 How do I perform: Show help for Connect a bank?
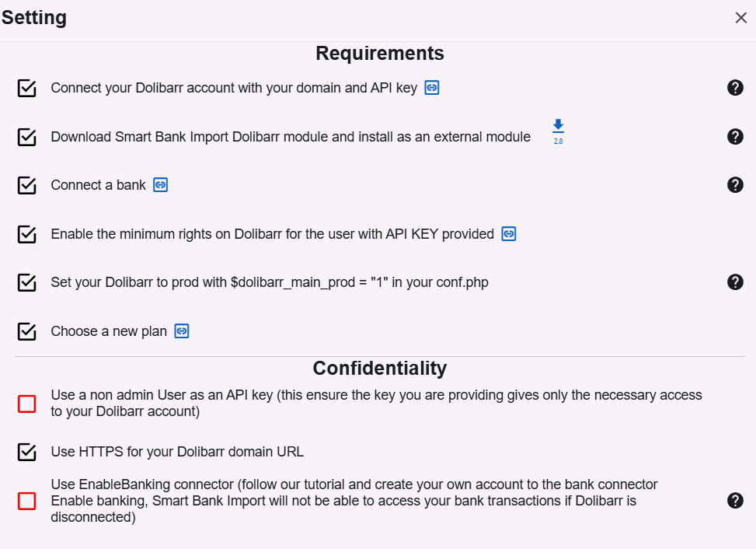tap(735, 185)
